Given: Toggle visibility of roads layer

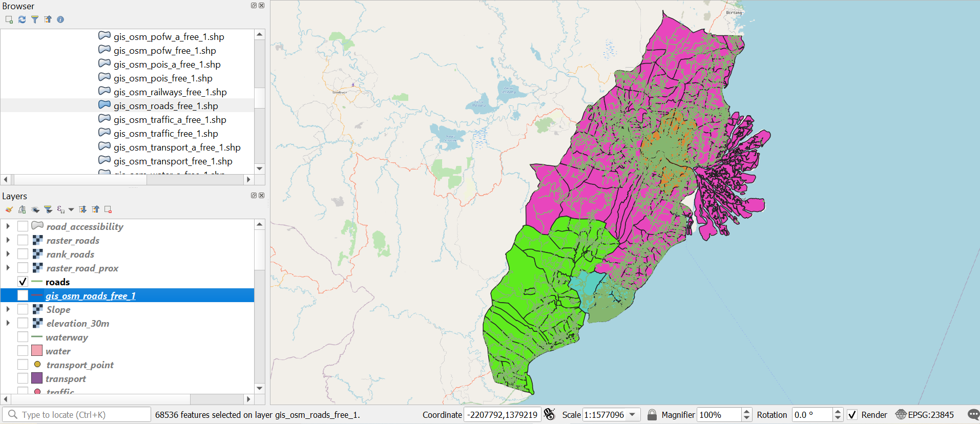Looking at the screenshot, I should 23,282.
